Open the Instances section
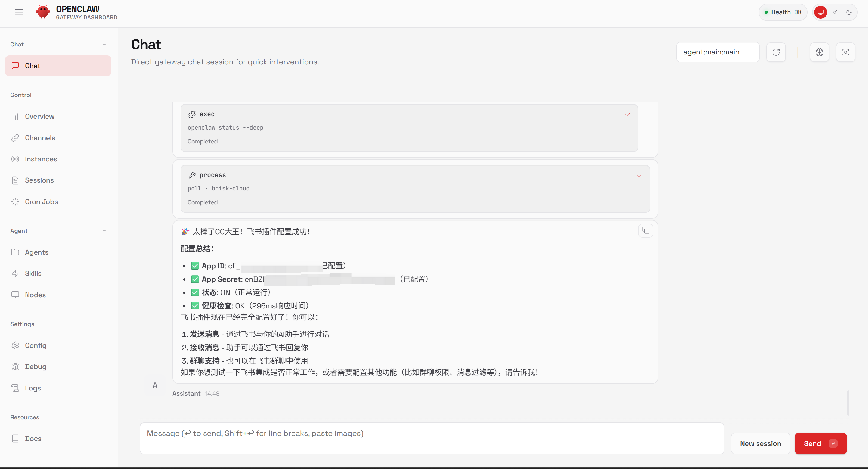Screen dimensions: 868x469 41,159
